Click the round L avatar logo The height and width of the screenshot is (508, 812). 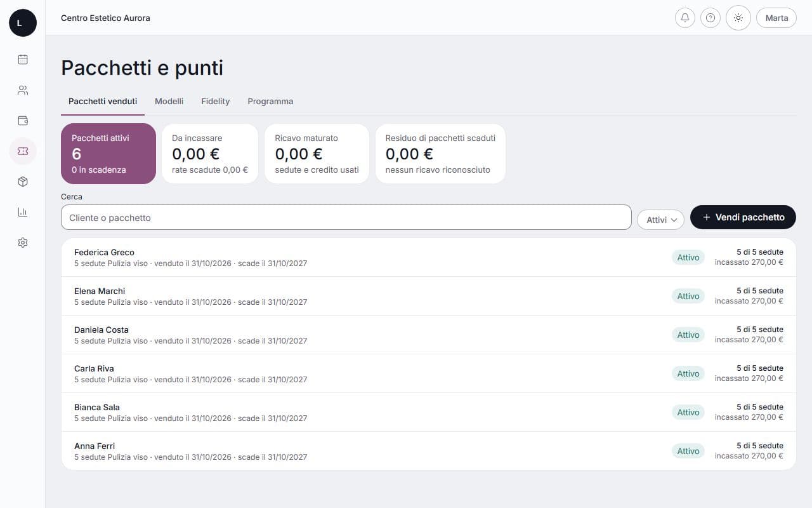coord(23,23)
